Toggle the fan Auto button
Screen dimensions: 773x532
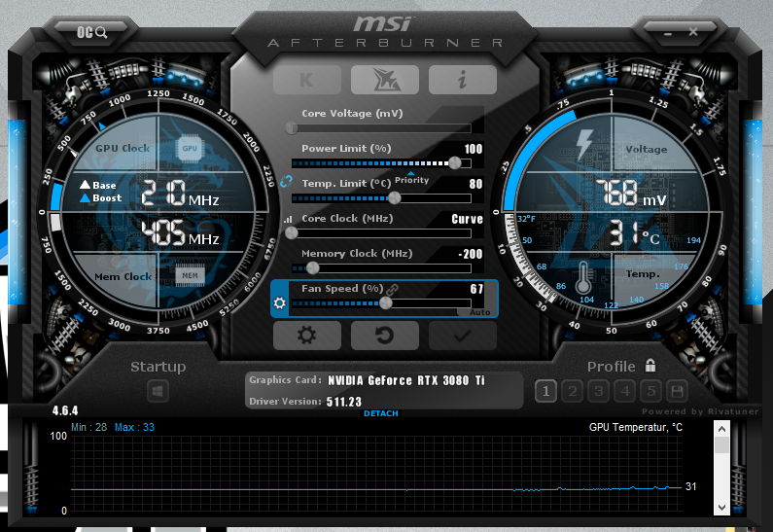[x=479, y=312]
